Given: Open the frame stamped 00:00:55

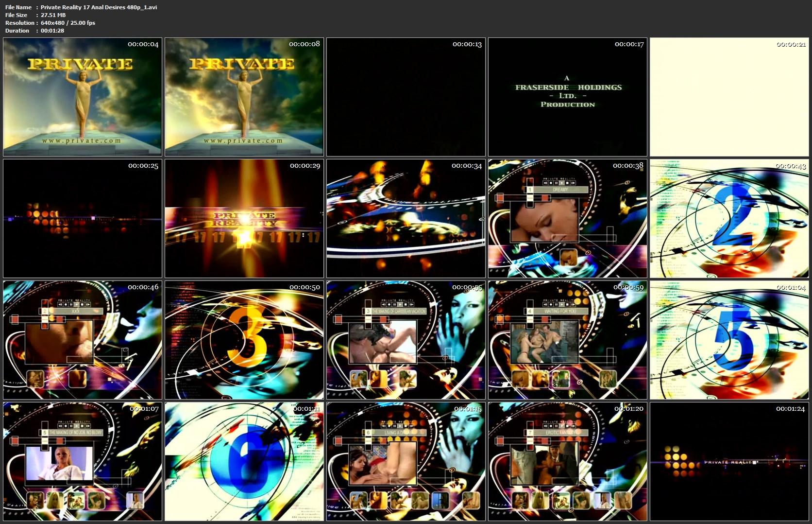Looking at the screenshot, I should click(406, 340).
